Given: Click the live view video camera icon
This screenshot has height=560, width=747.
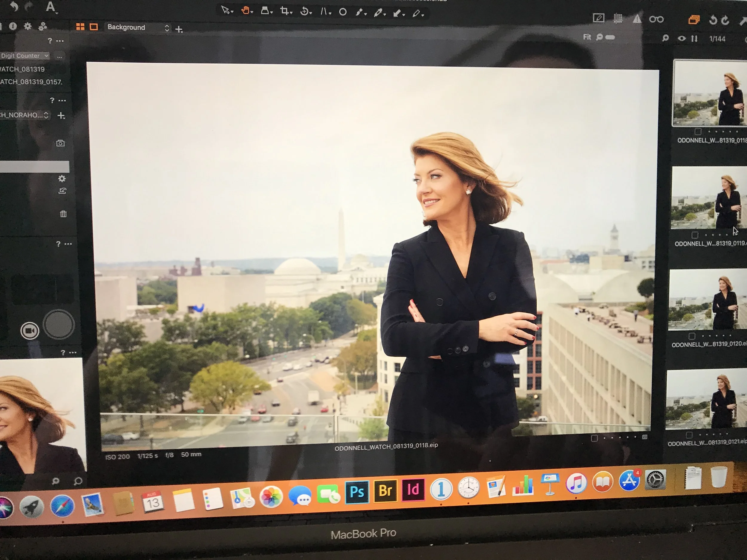Looking at the screenshot, I should click(x=30, y=330).
